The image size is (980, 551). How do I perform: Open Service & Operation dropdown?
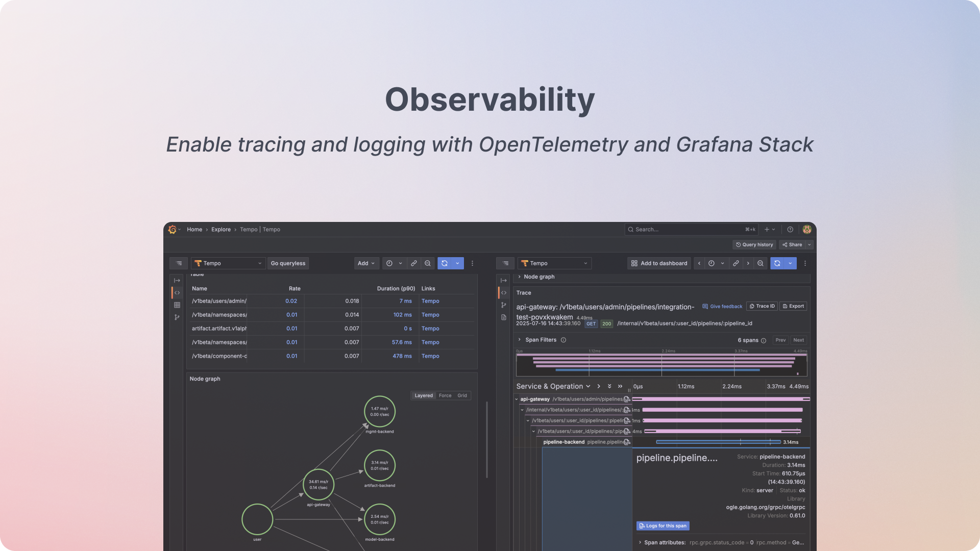coord(553,386)
